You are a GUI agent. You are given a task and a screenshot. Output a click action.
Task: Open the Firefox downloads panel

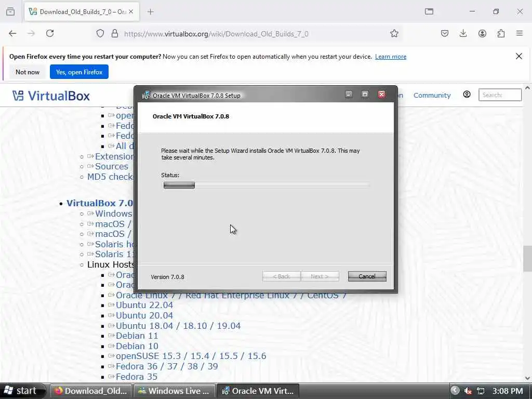[463, 33]
